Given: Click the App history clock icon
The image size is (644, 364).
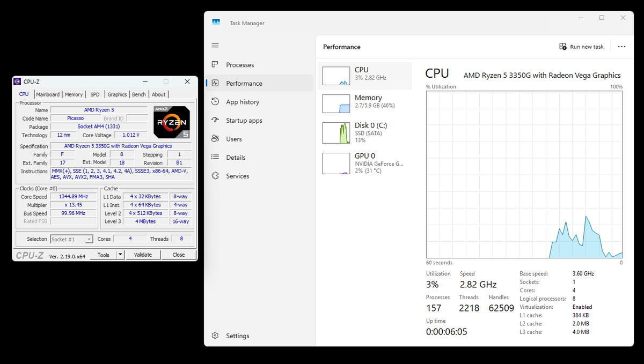Looking at the screenshot, I should coord(215,102).
